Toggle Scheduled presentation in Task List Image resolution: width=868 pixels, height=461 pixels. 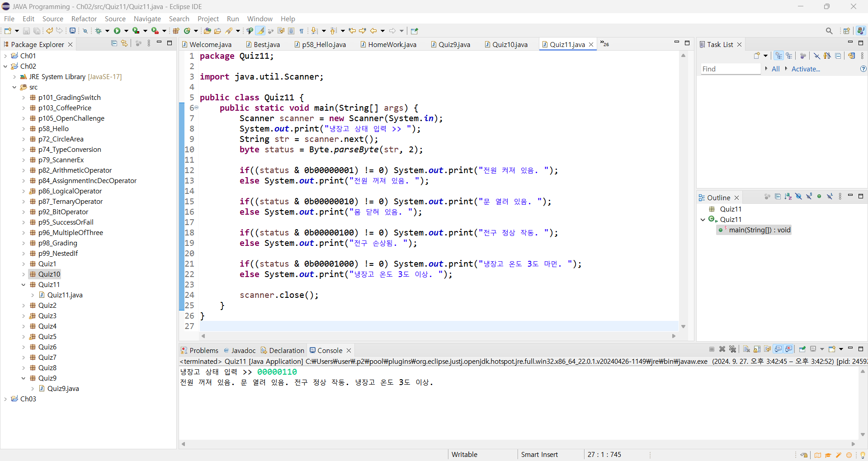pyautogui.click(x=789, y=56)
